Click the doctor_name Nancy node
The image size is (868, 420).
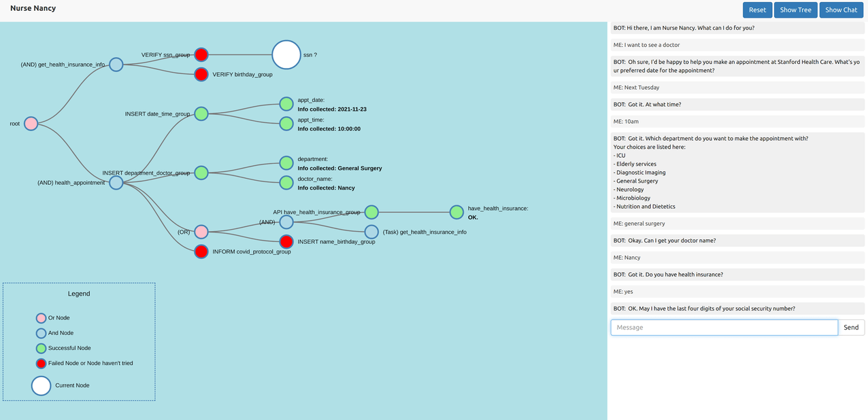tap(286, 183)
